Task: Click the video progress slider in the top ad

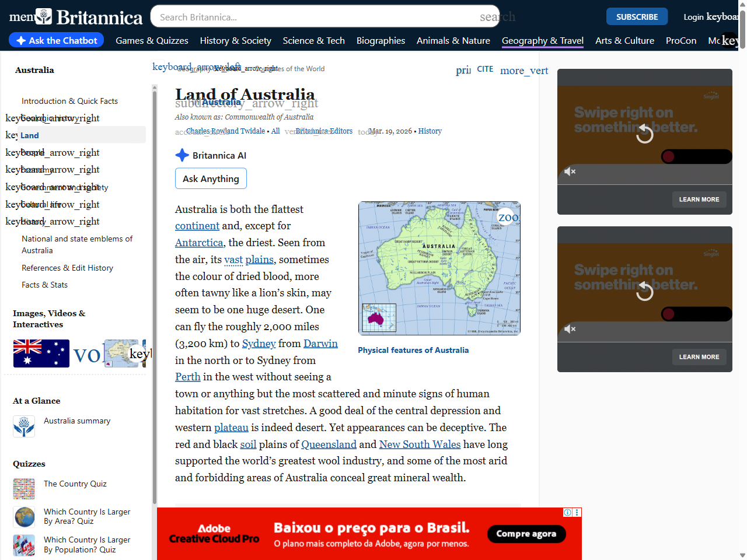Action: (x=697, y=156)
